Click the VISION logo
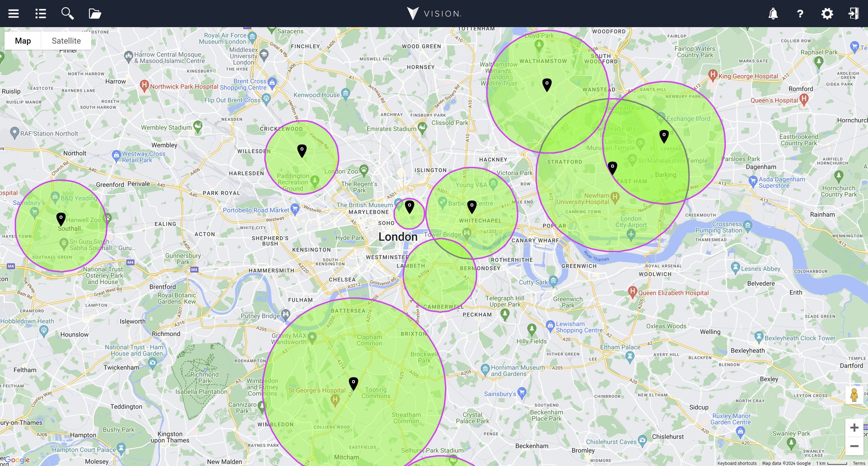 coord(434,13)
